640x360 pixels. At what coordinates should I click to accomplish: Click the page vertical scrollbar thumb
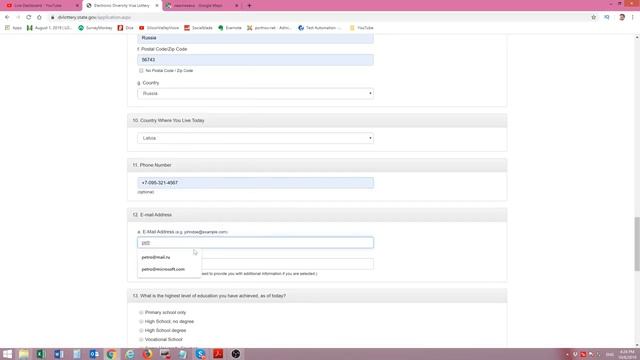[637, 244]
